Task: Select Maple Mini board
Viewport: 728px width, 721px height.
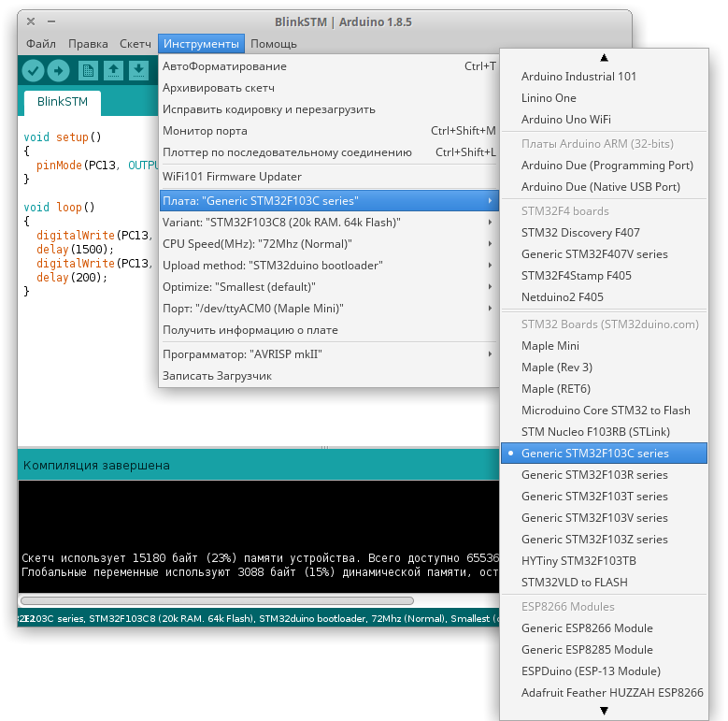Action: pyautogui.click(x=604, y=346)
